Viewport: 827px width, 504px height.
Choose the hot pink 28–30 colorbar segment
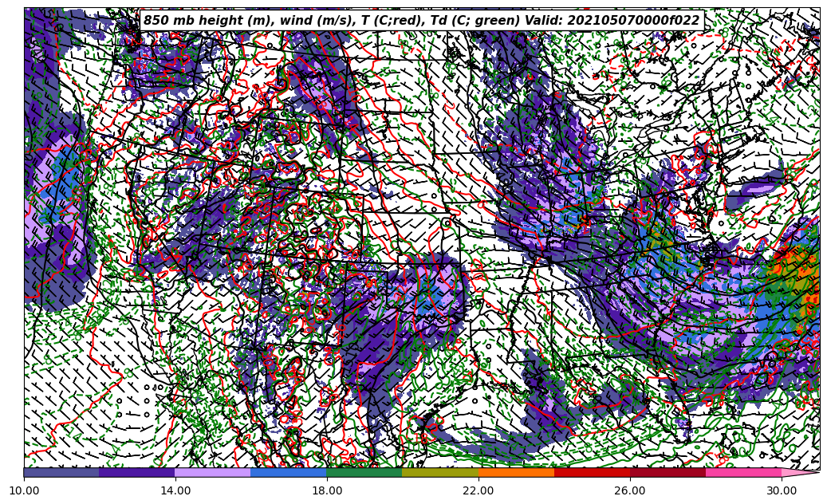[743, 472]
